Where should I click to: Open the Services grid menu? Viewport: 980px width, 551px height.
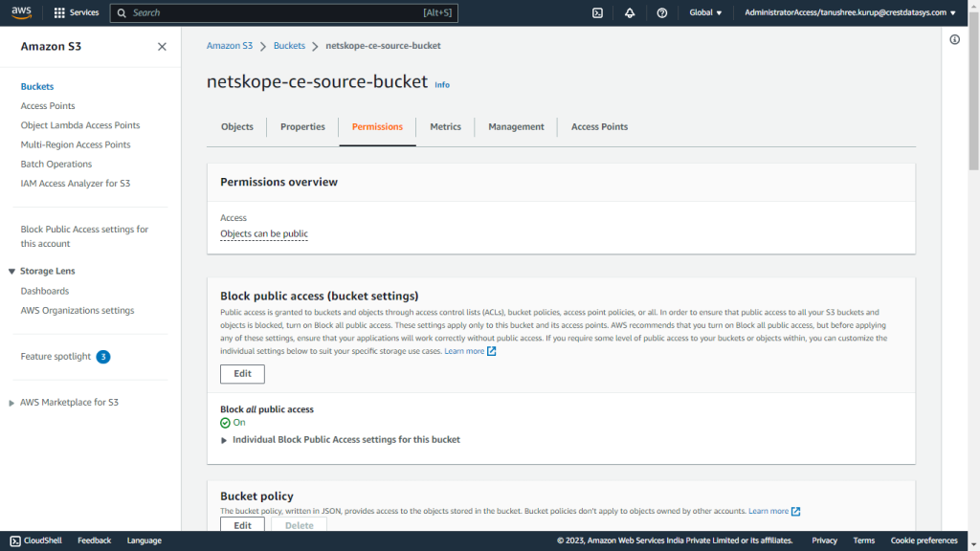pyautogui.click(x=77, y=12)
